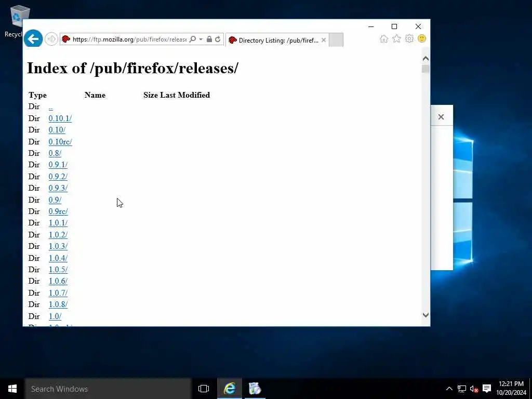532x399 pixels.
Task: Open the 0.10.1/ directory link
Action: point(60,118)
